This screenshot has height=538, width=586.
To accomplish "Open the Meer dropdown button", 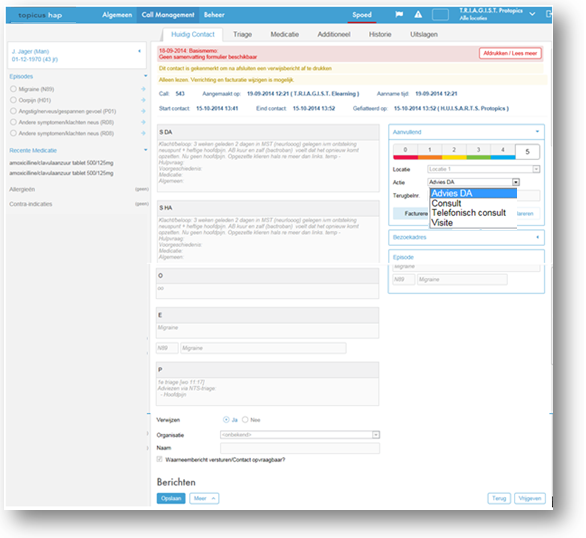I will point(204,498).
